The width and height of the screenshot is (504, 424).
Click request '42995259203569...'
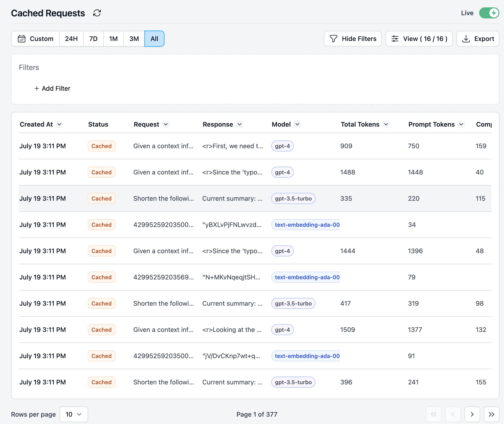click(x=163, y=277)
